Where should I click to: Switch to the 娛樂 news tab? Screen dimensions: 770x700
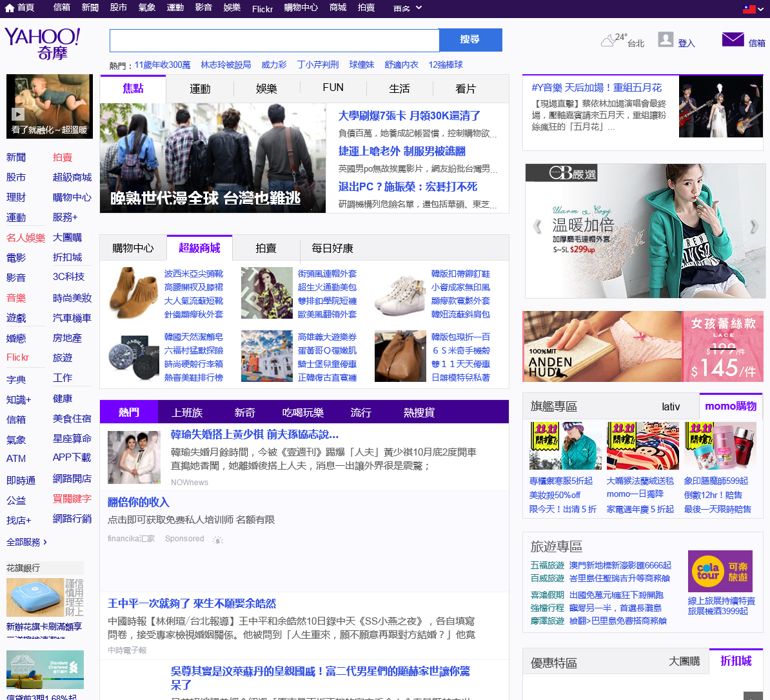tap(266, 89)
